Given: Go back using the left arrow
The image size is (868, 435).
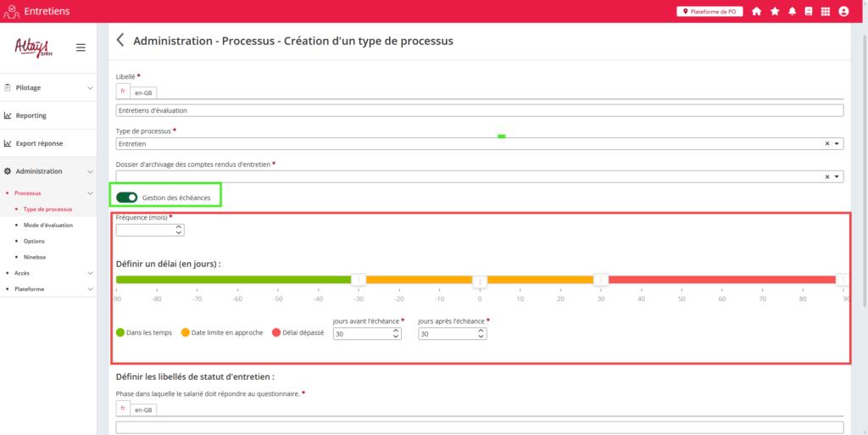Looking at the screenshot, I should [120, 40].
